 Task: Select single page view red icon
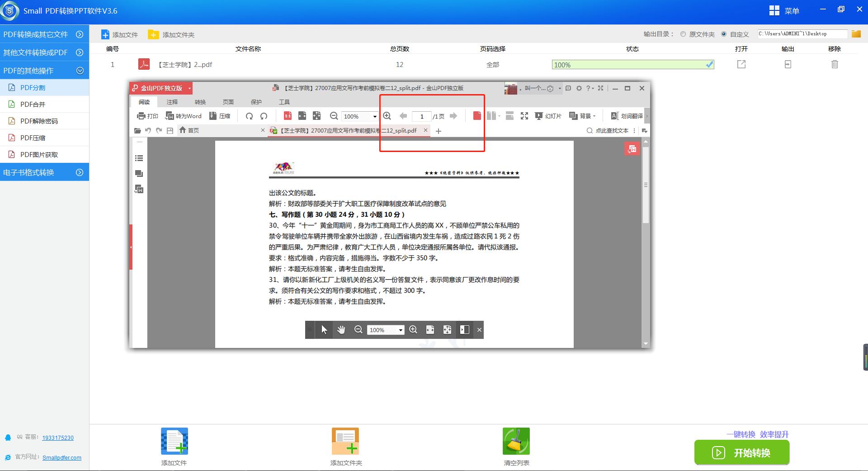coord(477,116)
